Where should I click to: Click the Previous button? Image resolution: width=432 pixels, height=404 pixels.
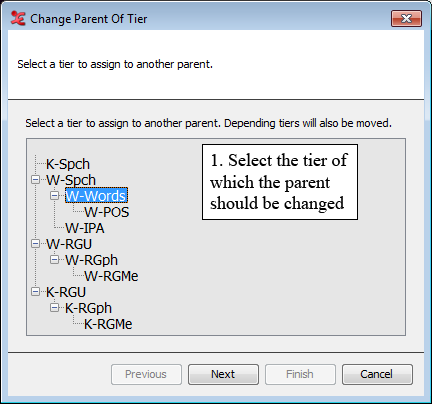146,374
